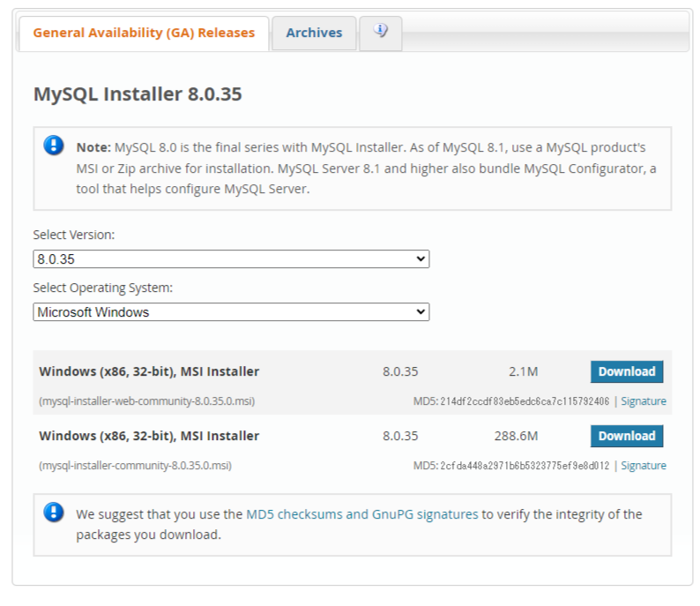
Task: Switch to the Archives tab
Action: (314, 33)
